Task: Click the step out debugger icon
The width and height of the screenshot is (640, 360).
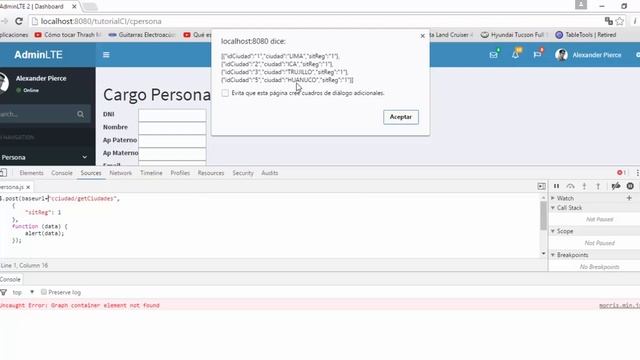Action: pyautogui.click(x=598, y=186)
